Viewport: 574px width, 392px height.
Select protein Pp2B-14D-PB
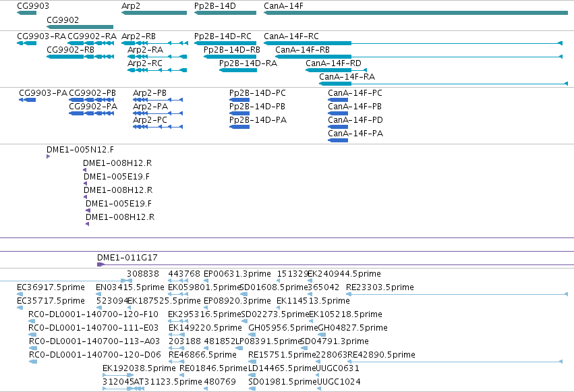[x=239, y=113]
